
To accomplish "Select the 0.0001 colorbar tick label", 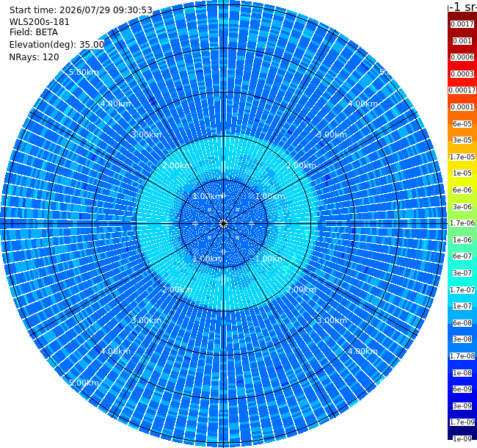I will pos(462,107).
